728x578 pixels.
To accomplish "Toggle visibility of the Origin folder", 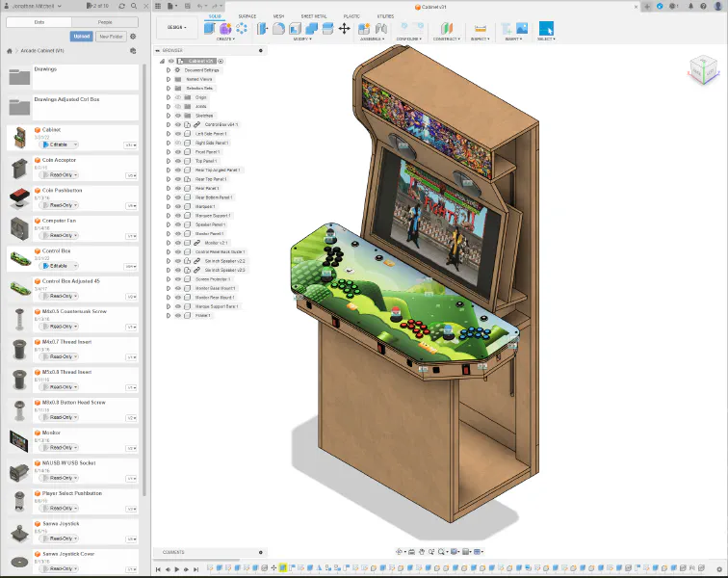I will (x=176, y=97).
